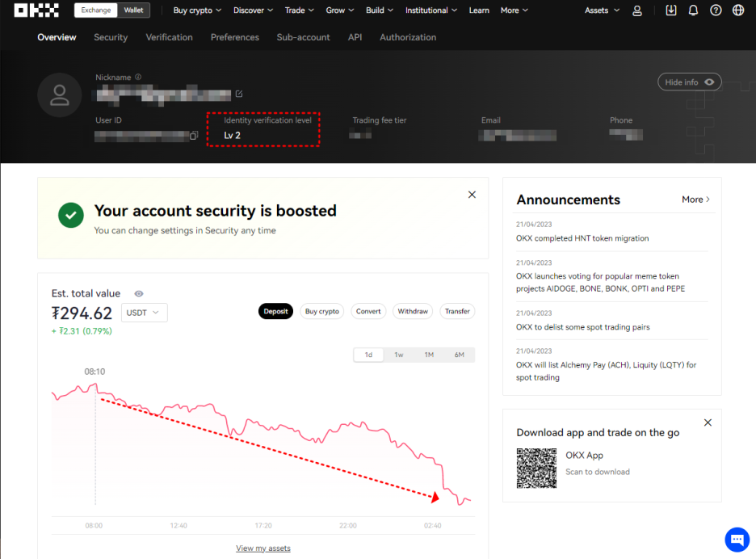Dismiss the account security banner
The width and height of the screenshot is (756, 559).
[x=472, y=195]
